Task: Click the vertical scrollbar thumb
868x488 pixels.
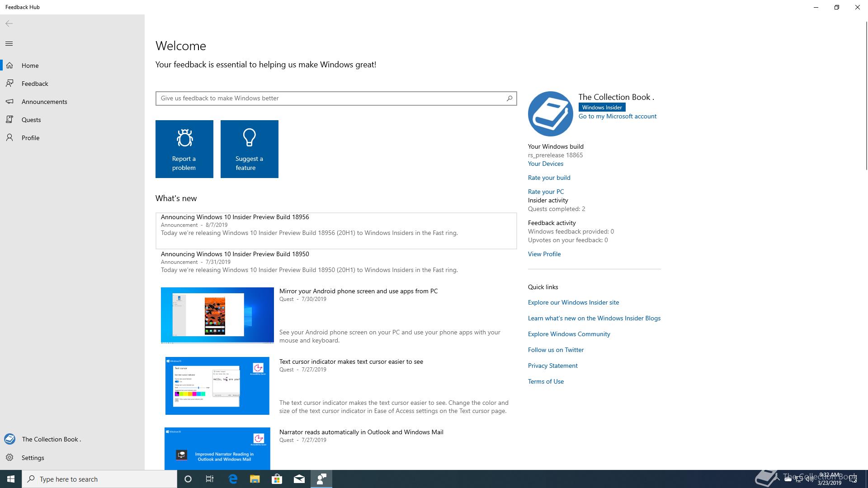Action: (866, 96)
